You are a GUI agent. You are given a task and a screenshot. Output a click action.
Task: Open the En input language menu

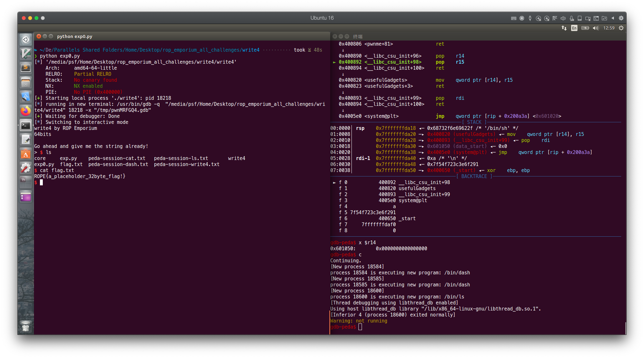tap(574, 28)
